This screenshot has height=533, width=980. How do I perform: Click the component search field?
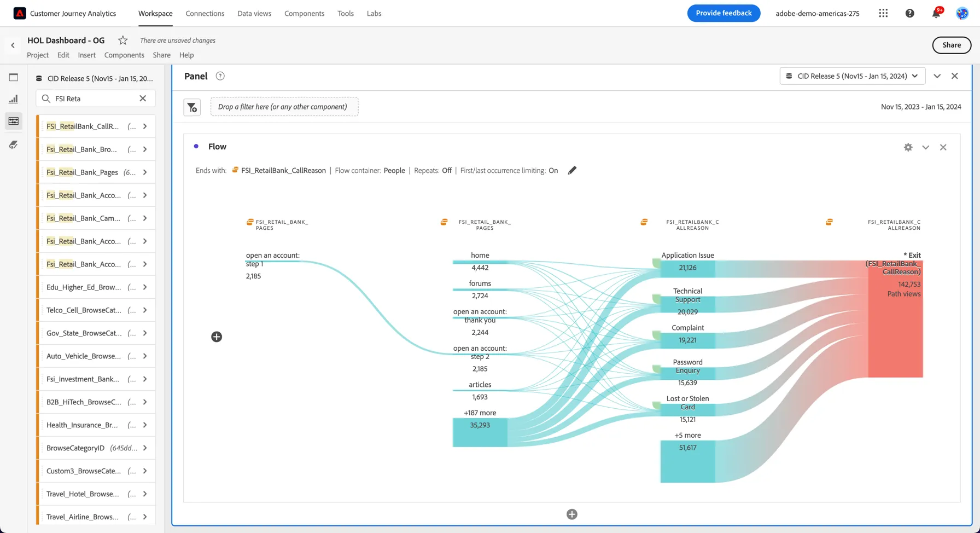pos(96,99)
